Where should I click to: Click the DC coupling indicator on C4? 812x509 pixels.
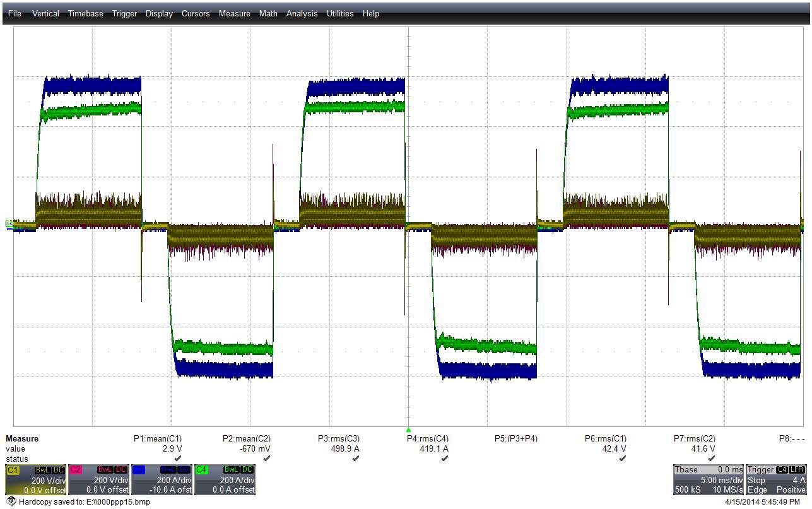click(x=248, y=470)
